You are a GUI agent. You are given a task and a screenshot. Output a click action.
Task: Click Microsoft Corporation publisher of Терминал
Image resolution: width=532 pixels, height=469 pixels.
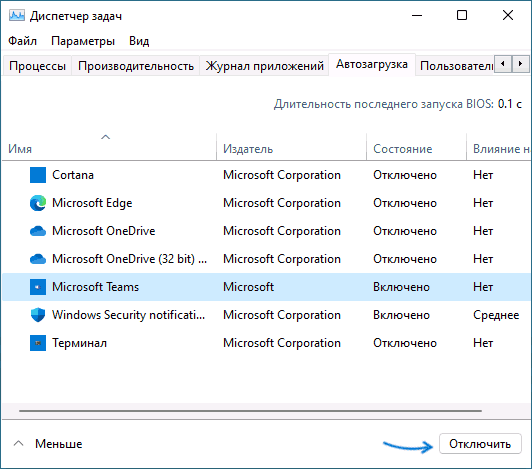[x=282, y=343]
